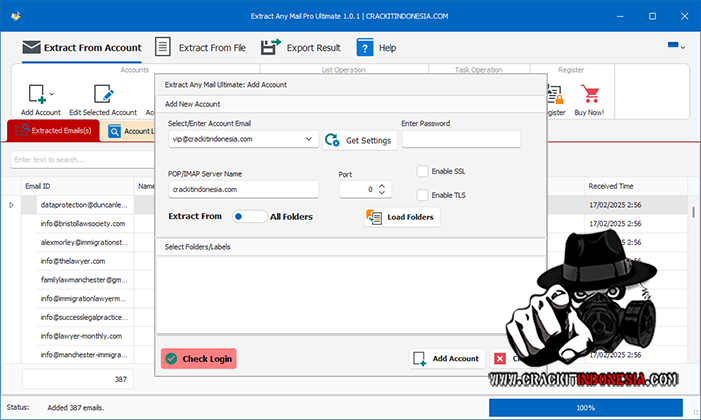Viewport: 701px width, 420px height.
Task: Click the Port number spinner arrows
Action: tap(381, 189)
